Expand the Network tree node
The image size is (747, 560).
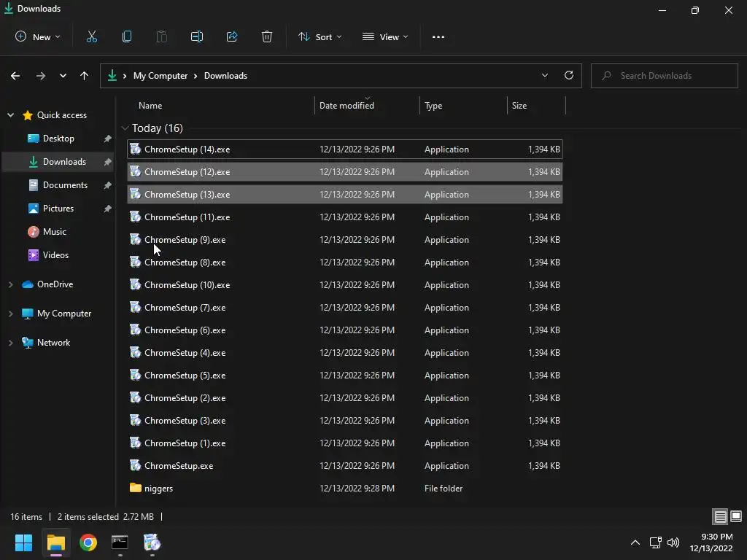(10, 343)
